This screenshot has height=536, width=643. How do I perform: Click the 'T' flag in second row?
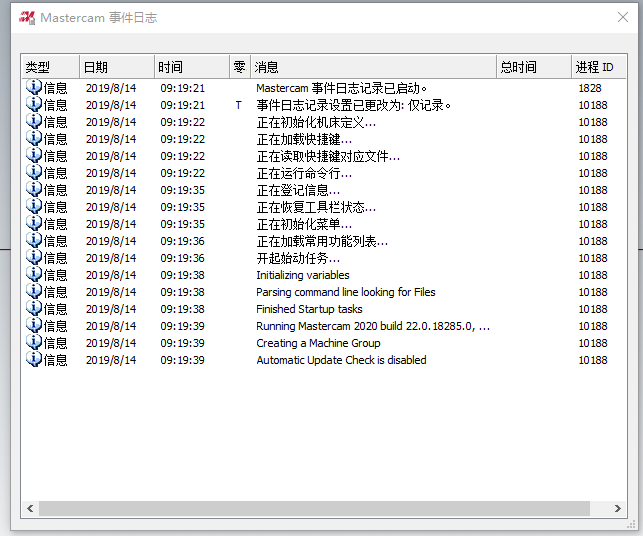point(239,105)
